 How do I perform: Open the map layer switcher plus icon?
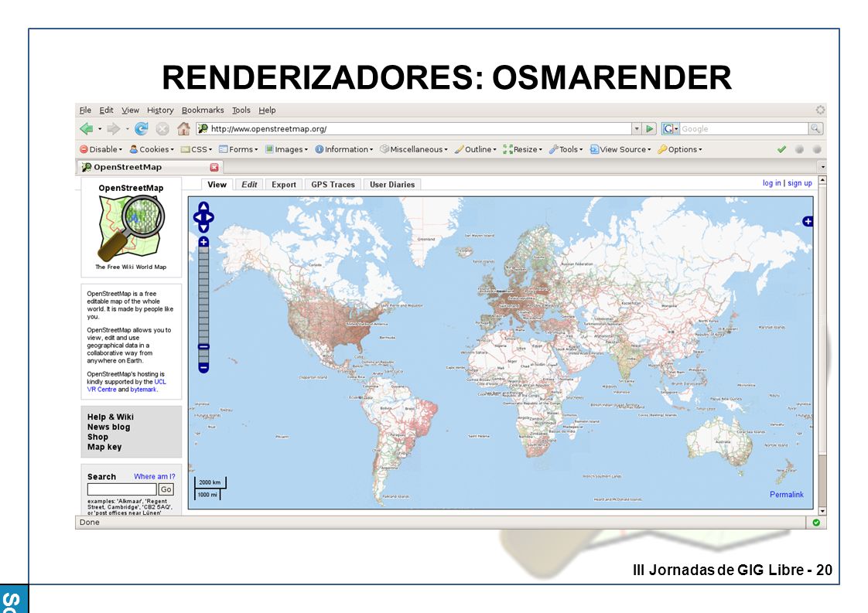tap(808, 221)
